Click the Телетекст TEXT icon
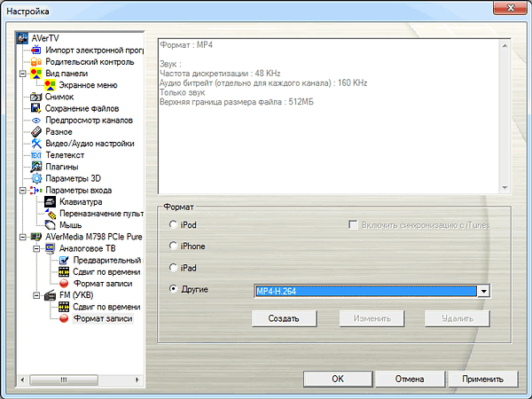532x399 pixels. point(36,155)
